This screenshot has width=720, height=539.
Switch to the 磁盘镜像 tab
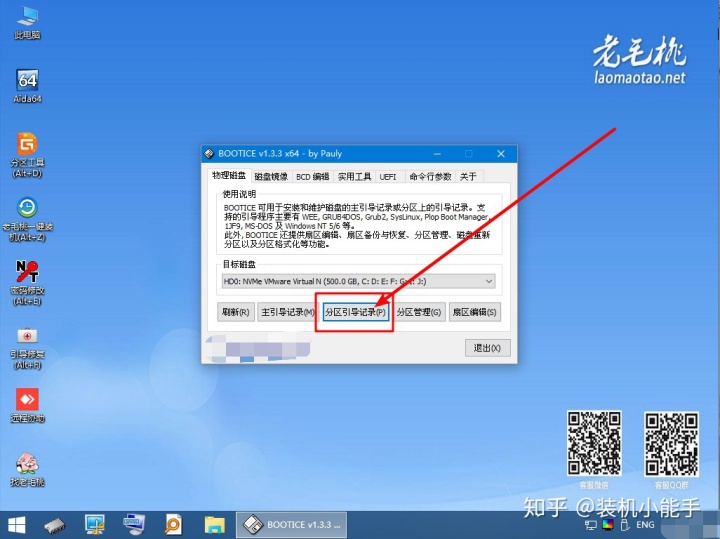pos(271,177)
